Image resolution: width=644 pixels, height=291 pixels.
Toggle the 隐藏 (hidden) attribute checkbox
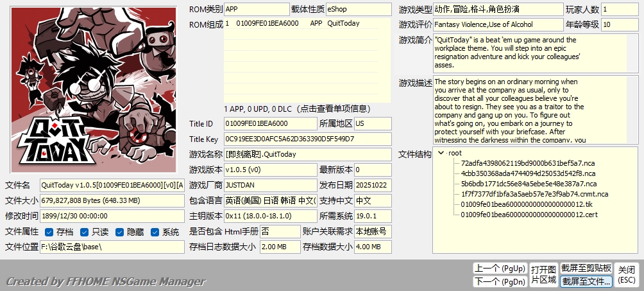pos(119,232)
